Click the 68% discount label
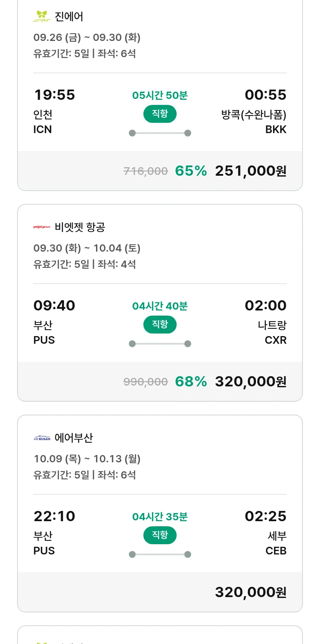Viewport: 320px width, 644px height. (191, 382)
